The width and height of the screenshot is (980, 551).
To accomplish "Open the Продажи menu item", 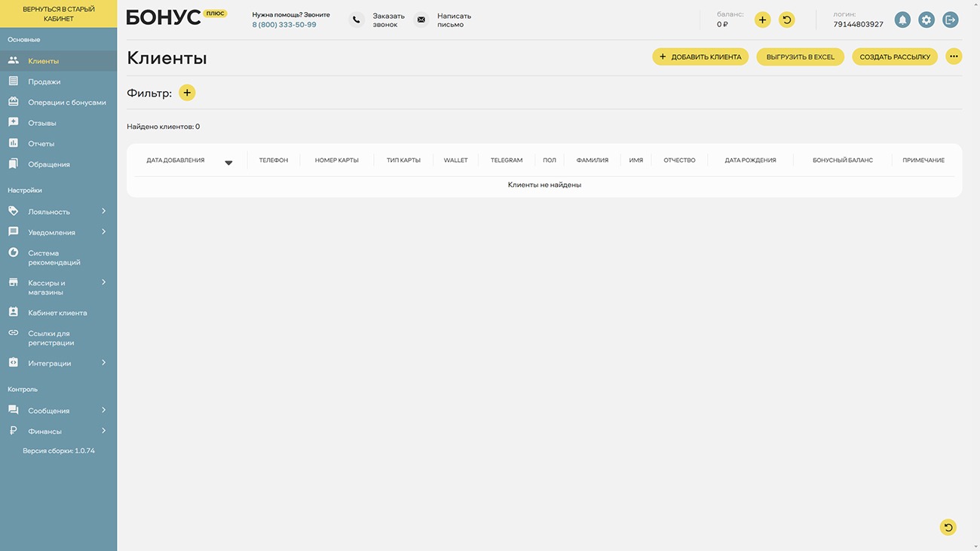I will pos(44,81).
